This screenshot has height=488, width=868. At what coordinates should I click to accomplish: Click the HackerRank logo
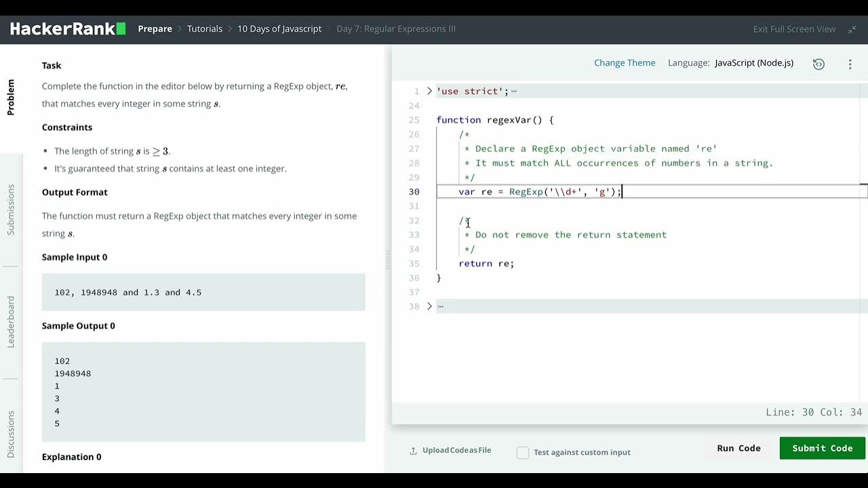point(68,29)
